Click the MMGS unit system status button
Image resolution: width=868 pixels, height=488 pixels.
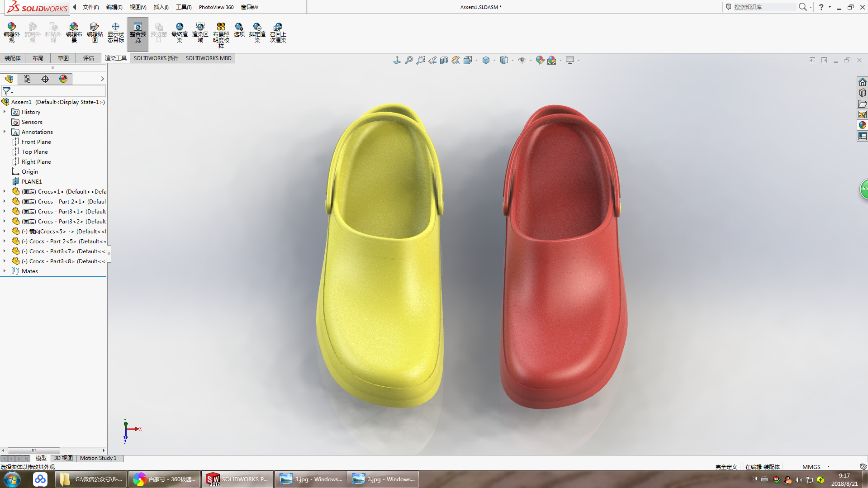tap(811, 467)
